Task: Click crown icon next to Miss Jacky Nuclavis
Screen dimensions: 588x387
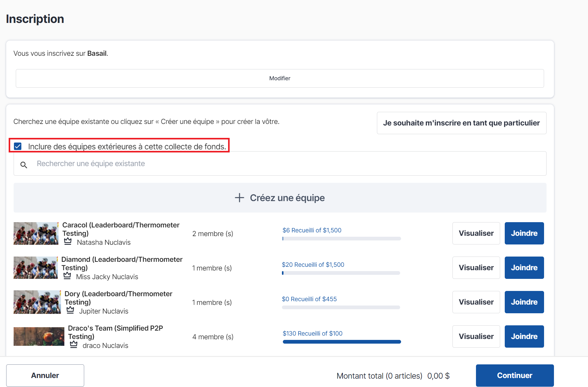Action: [67, 276]
